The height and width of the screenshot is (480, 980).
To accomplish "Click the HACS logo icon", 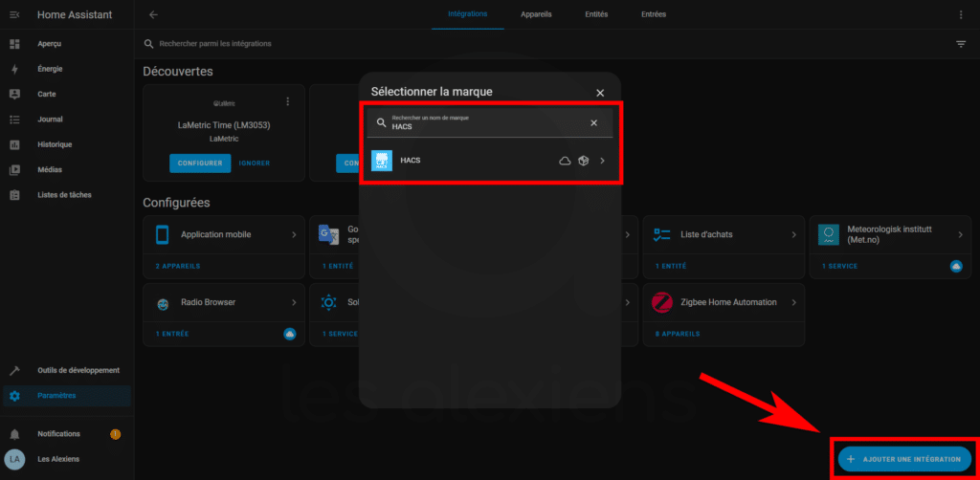I will coord(382,161).
